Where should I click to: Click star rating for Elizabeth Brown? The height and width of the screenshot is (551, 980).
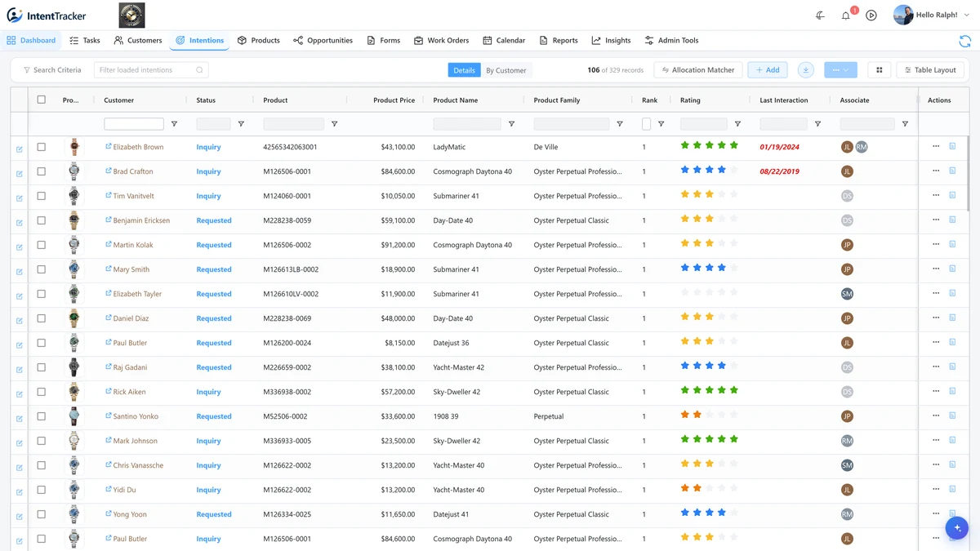pos(710,146)
